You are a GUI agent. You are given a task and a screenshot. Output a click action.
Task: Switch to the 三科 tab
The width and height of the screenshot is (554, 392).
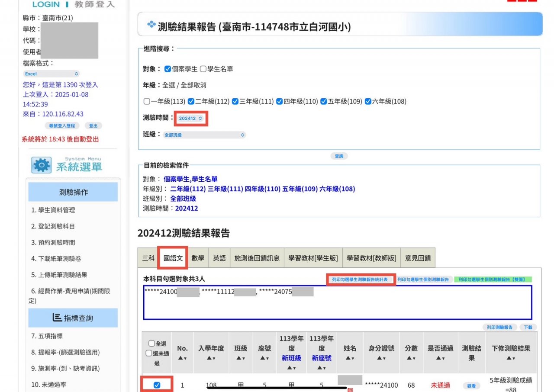[x=148, y=258]
